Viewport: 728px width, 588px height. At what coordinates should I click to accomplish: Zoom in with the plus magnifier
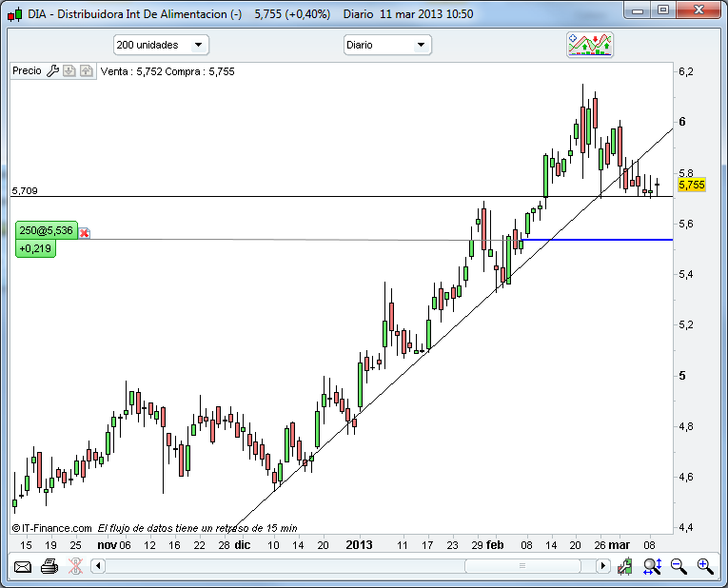click(x=705, y=566)
